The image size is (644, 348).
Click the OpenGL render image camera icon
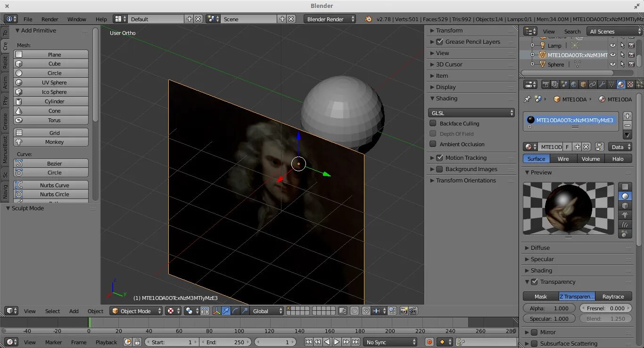coord(404,311)
